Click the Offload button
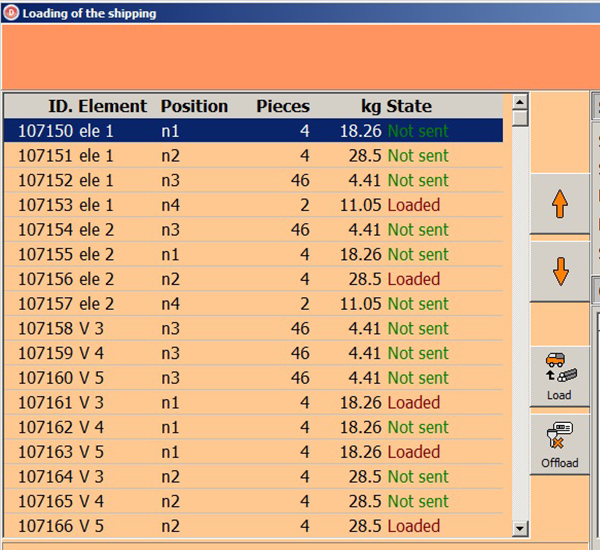The width and height of the screenshot is (600, 550). [x=559, y=445]
